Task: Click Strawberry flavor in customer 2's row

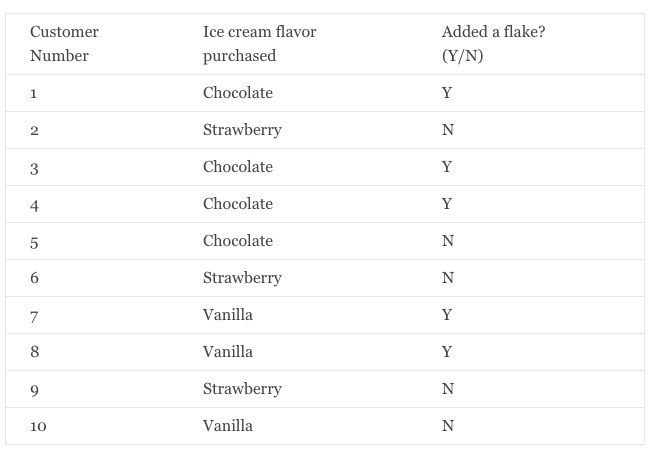Action: [242, 130]
